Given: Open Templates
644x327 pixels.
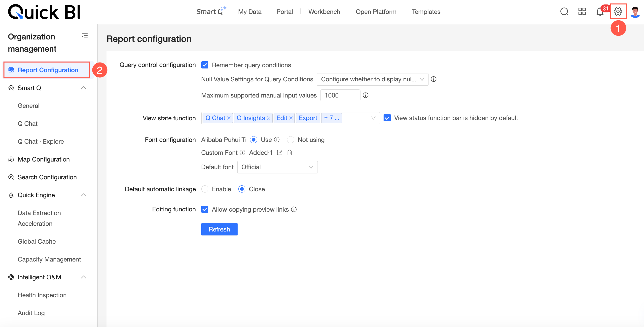Looking at the screenshot, I should tap(426, 12).
